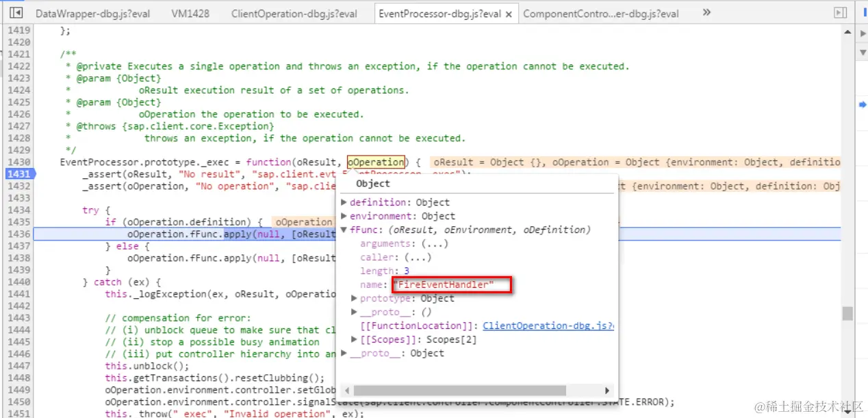The height and width of the screenshot is (418, 868).
Task: Collapse the fFunc property node
Action: (x=344, y=230)
